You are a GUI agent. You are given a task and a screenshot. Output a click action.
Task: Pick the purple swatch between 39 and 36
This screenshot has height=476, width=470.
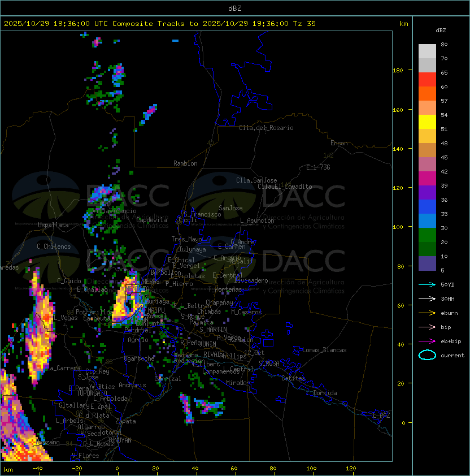(x=427, y=192)
